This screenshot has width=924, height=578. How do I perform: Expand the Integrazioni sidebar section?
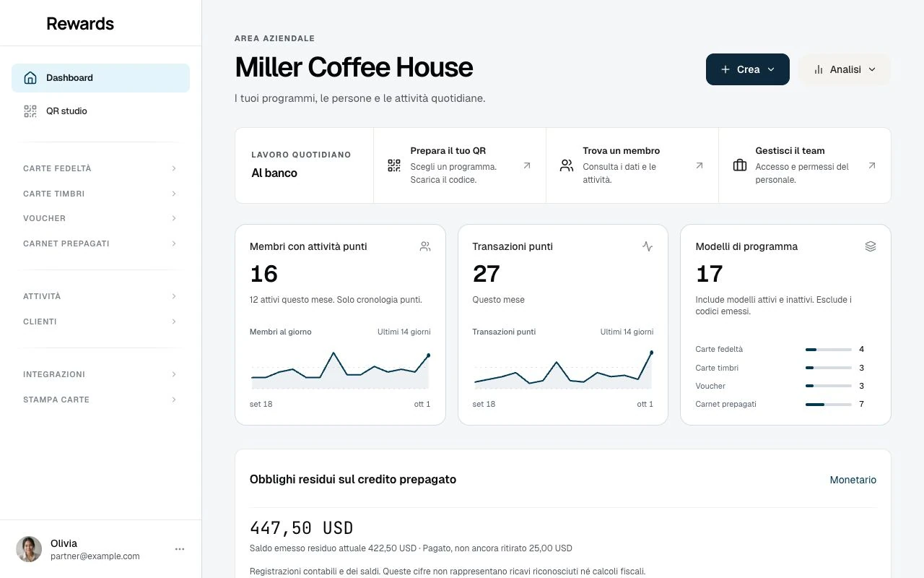(101, 374)
